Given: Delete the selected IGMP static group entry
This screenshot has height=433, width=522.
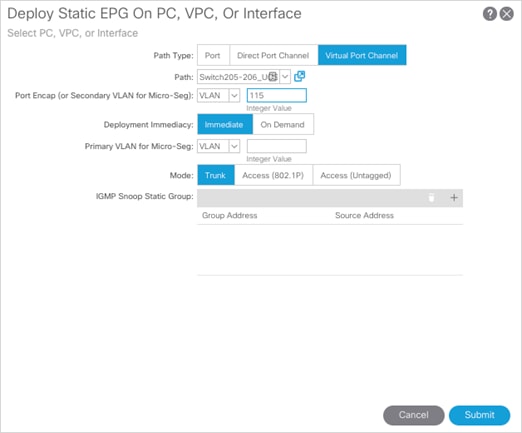Looking at the screenshot, I should 431,198.
